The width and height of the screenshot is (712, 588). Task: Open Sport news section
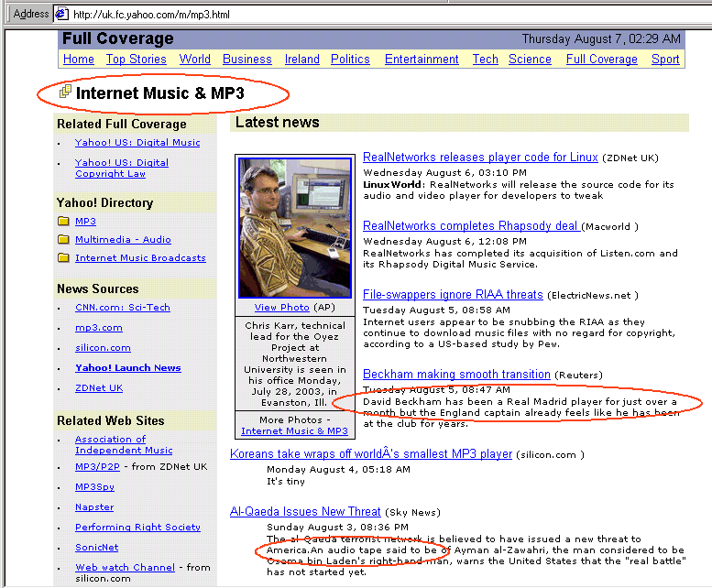pos(665,60)
